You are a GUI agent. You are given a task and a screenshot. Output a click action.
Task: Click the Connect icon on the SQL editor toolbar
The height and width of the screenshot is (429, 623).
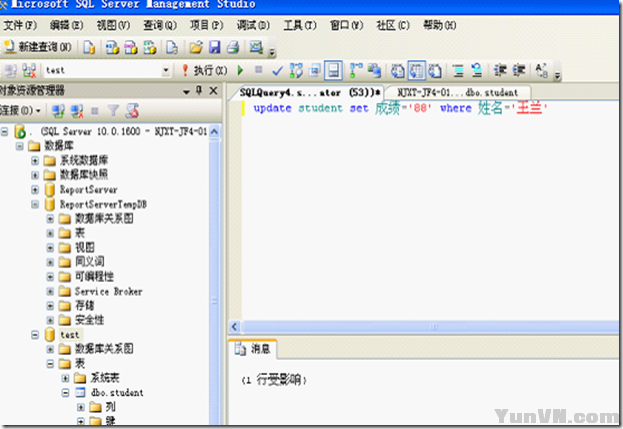pyautogui.click(x=10, y=71)
